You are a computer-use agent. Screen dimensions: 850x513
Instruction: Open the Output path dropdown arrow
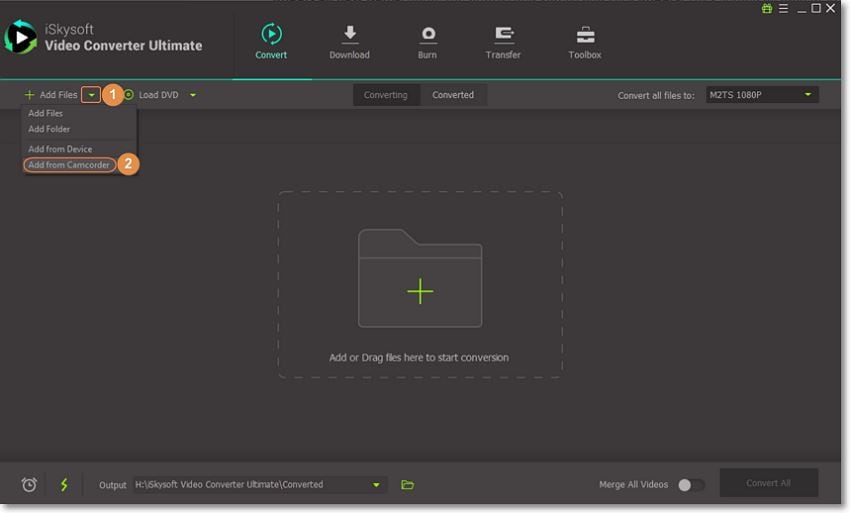376,485
